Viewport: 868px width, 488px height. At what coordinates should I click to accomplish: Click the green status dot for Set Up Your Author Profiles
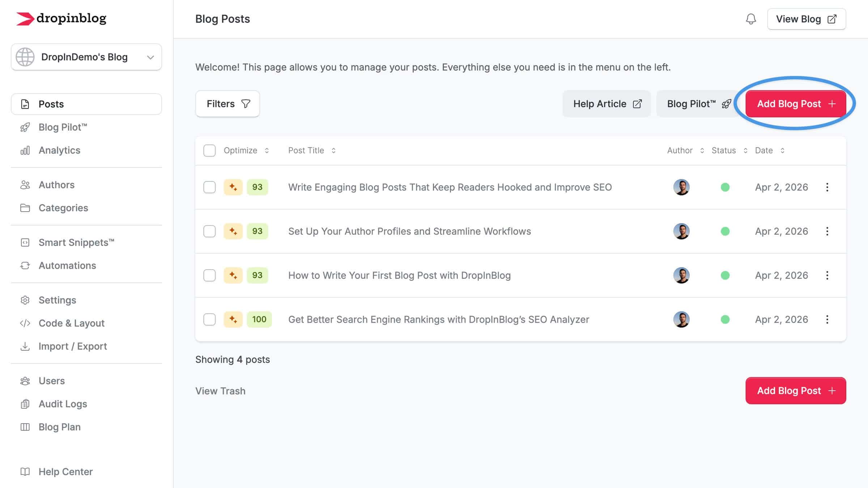725,231
